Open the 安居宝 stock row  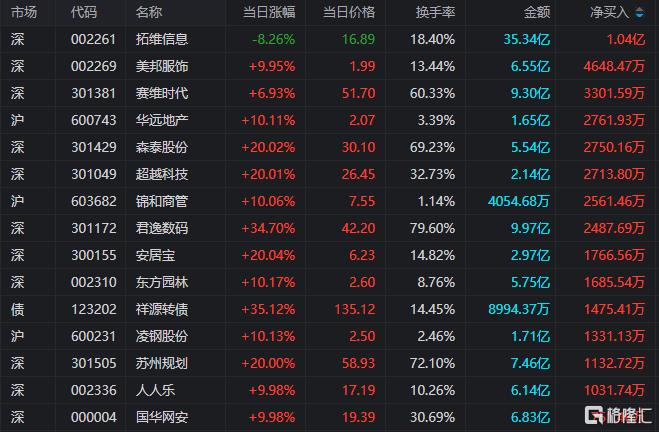point(330,255)
